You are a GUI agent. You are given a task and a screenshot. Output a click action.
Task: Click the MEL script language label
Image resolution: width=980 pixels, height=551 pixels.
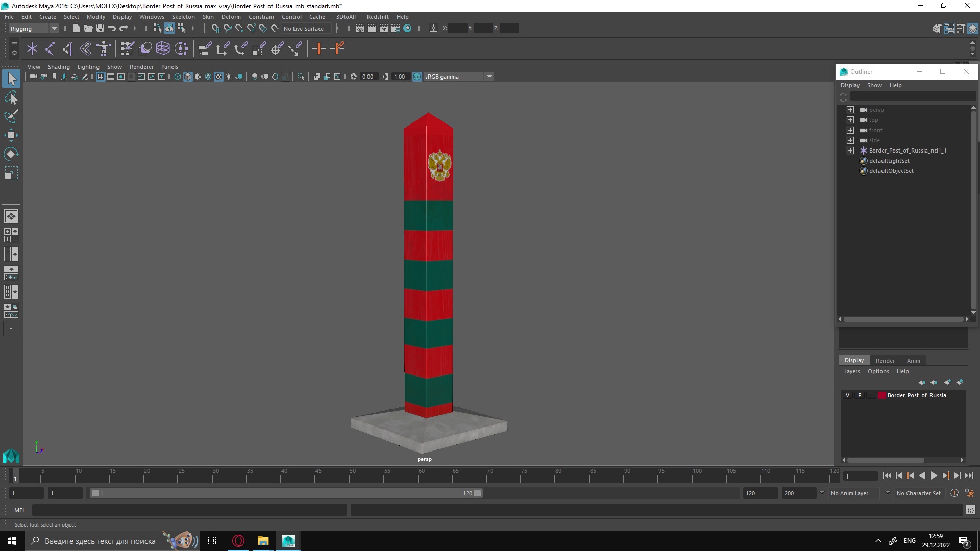coord(19,510)
